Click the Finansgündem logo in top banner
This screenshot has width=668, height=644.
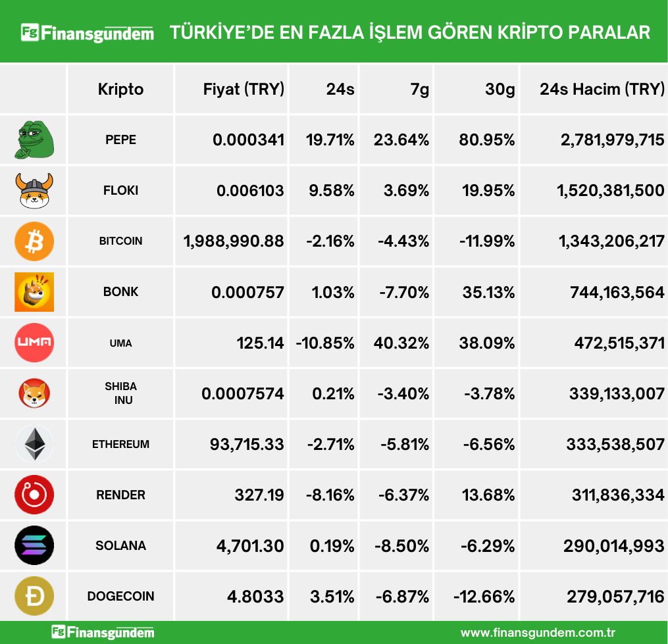coord(88,32)
